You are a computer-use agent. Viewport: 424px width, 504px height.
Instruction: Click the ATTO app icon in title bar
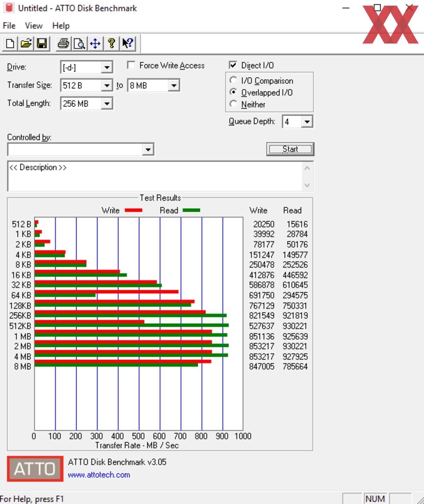(9, 8)
